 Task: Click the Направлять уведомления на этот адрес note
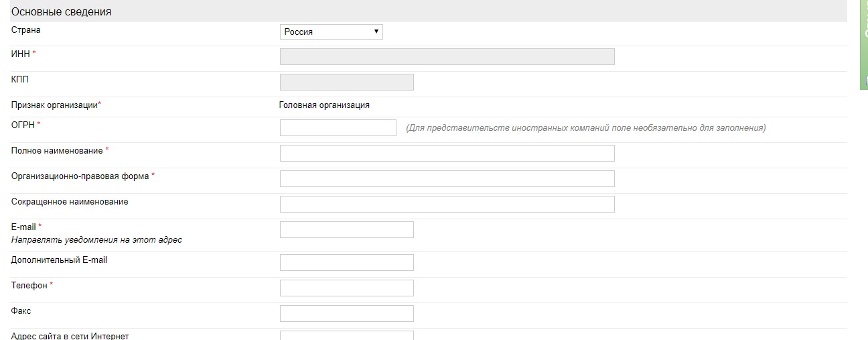pyautogui.click(x=96, y=239)
